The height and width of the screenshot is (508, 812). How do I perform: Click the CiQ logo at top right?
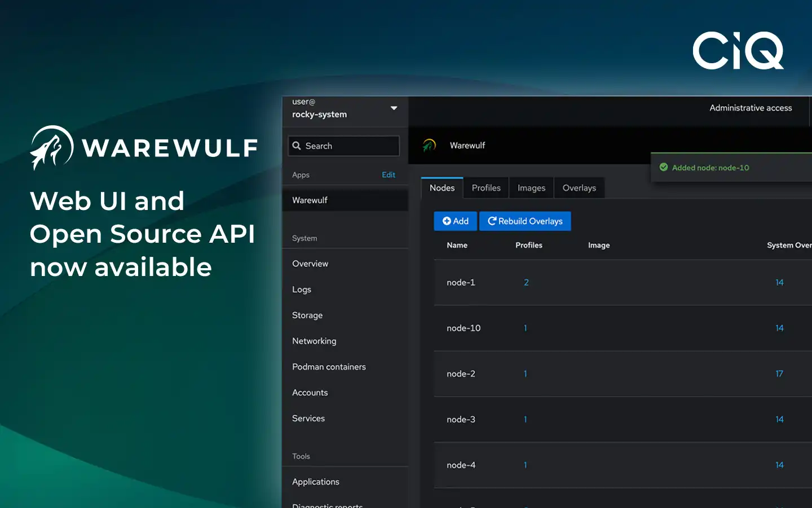click(x=738, y=50)
